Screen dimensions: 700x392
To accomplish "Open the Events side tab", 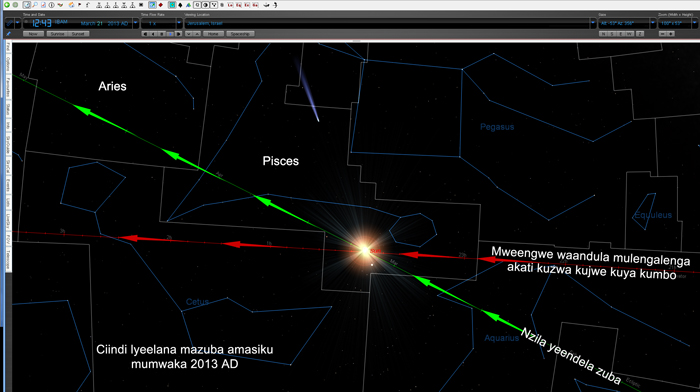I will [x=8, y=185].
